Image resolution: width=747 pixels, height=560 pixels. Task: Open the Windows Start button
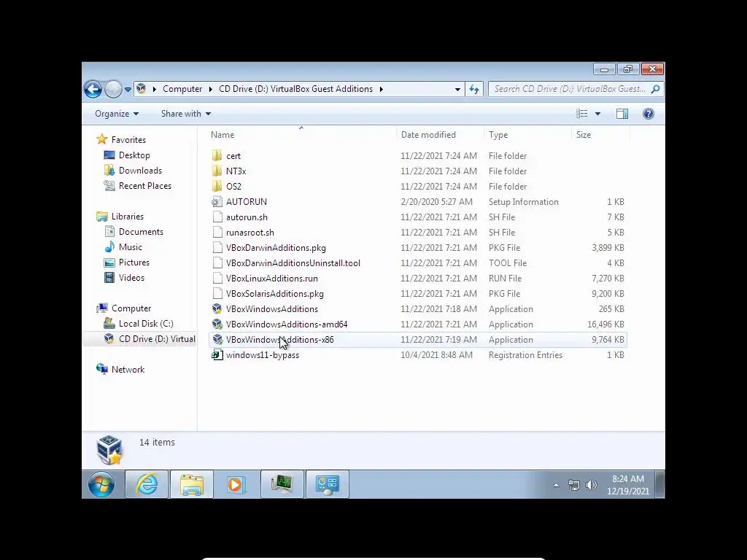101,484
